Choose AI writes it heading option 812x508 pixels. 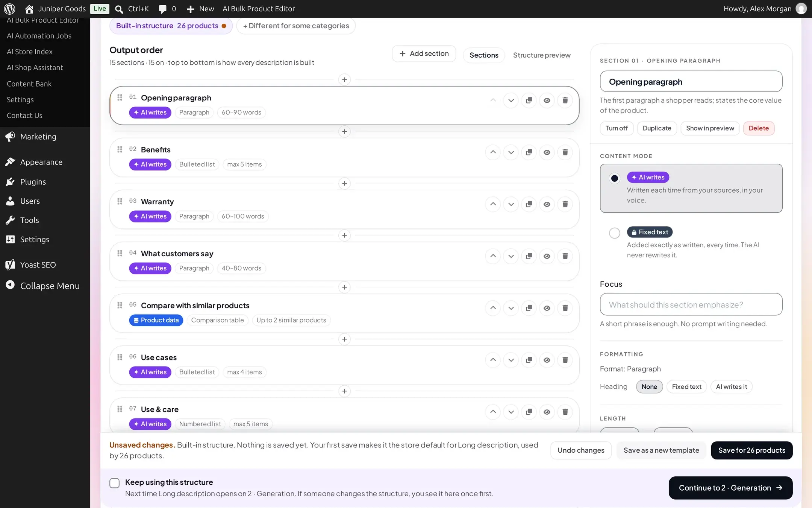(732, 387)
